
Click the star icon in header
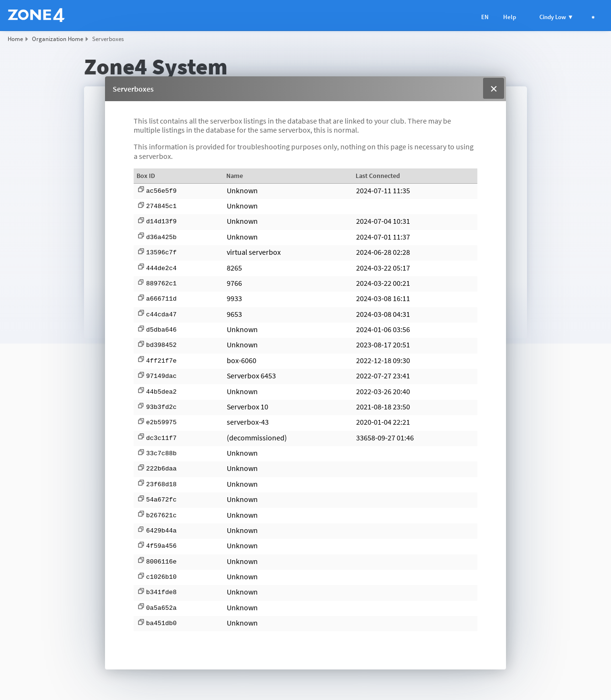[x=593, y=17]
